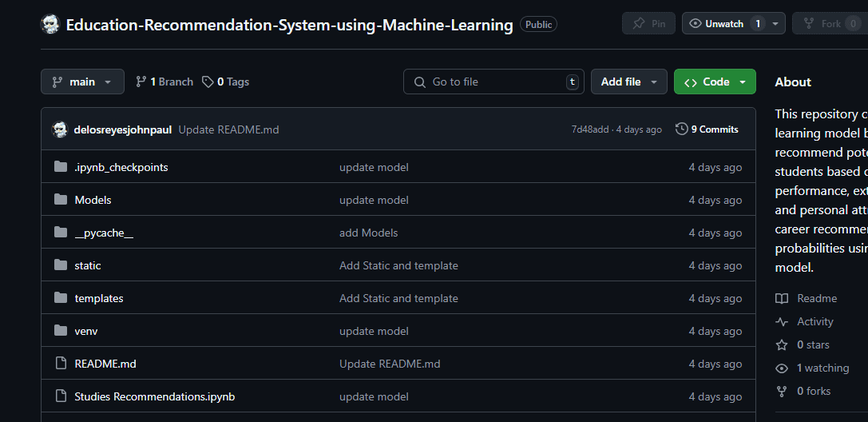Open the add Models commit message
868x422 pixels.
pos(369,233)
